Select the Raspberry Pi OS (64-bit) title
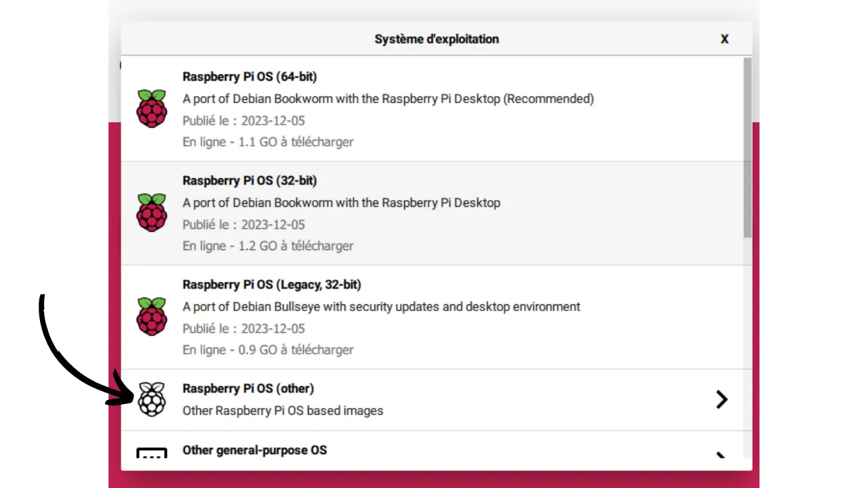Image resolution: width=868 pixels, height=488 pixels. [250, 77]
